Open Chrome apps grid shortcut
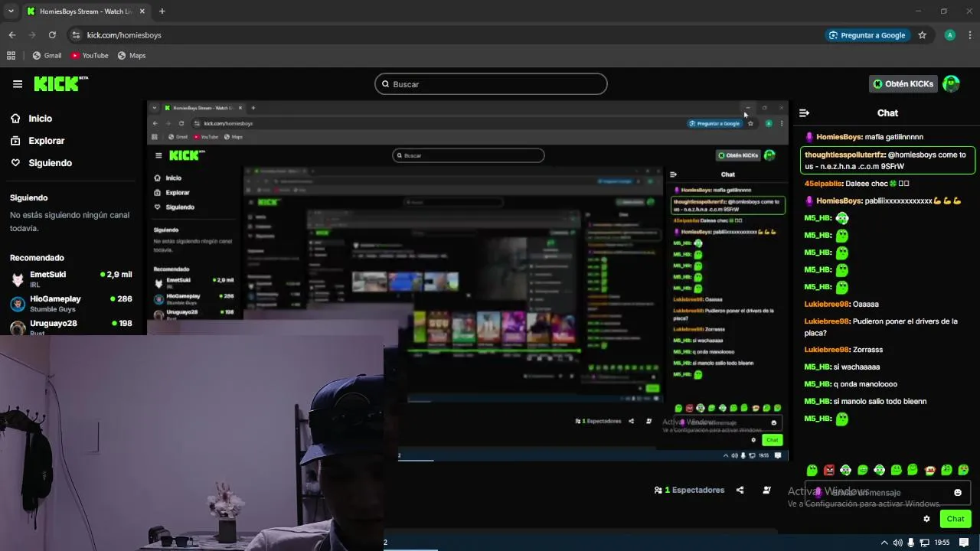980x551 pixels. pos(11,56)
